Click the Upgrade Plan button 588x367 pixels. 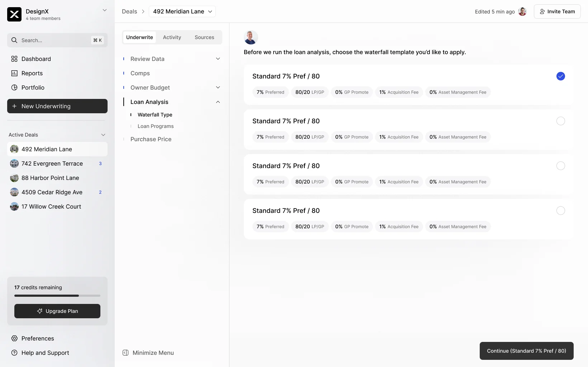(x=57, y=311)
